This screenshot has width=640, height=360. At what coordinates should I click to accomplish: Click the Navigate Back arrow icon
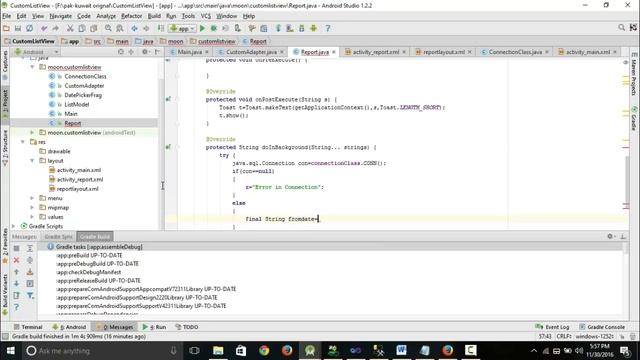pyautogui.click(x=134, y=28)
